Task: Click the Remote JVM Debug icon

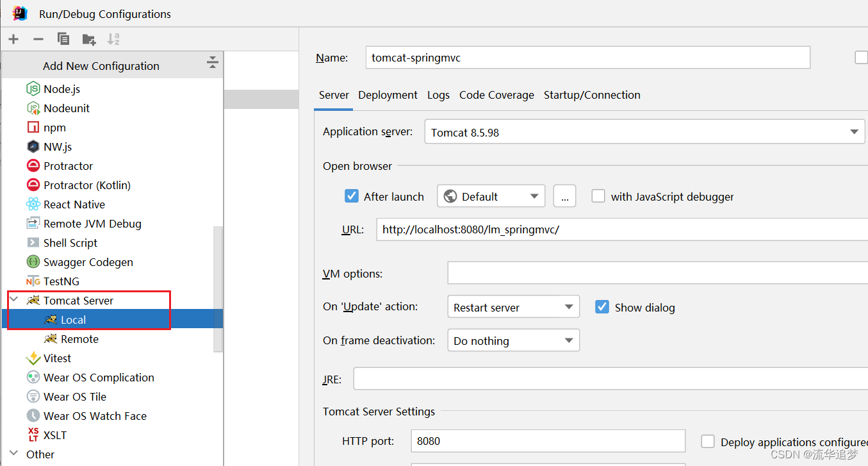Action: coord(33,224)
